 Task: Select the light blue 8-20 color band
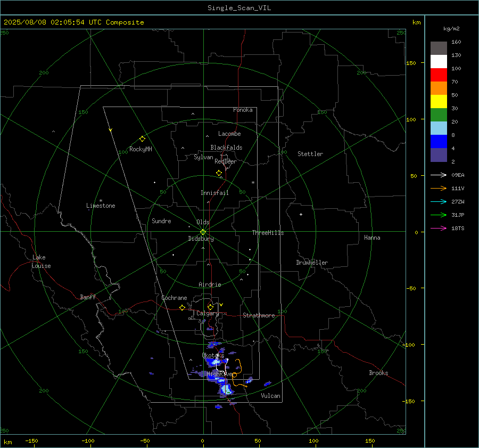[x=439, y=128]
